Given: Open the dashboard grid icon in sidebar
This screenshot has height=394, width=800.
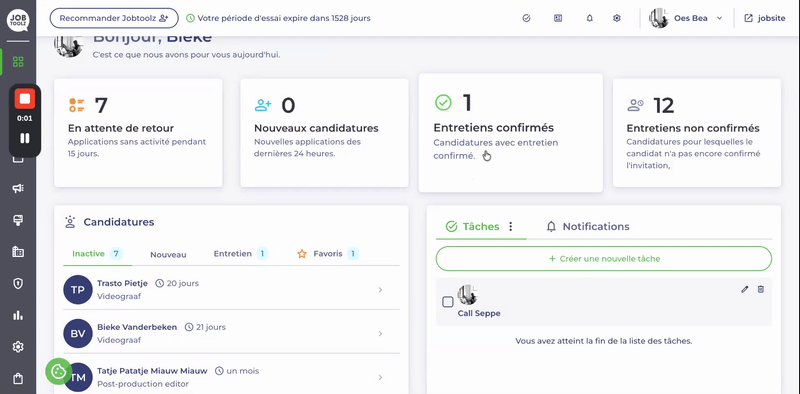Looking at the screenshot, I should (x=18, y=62).
